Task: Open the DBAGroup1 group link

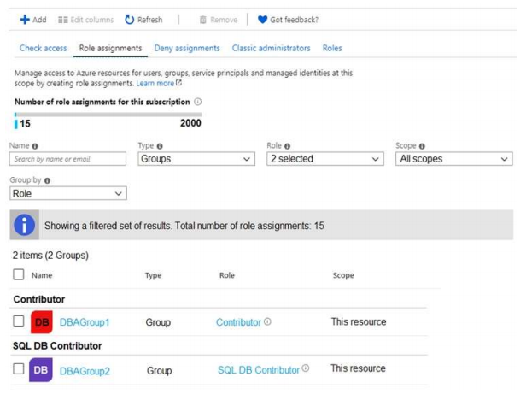Action: pos(85,322)
